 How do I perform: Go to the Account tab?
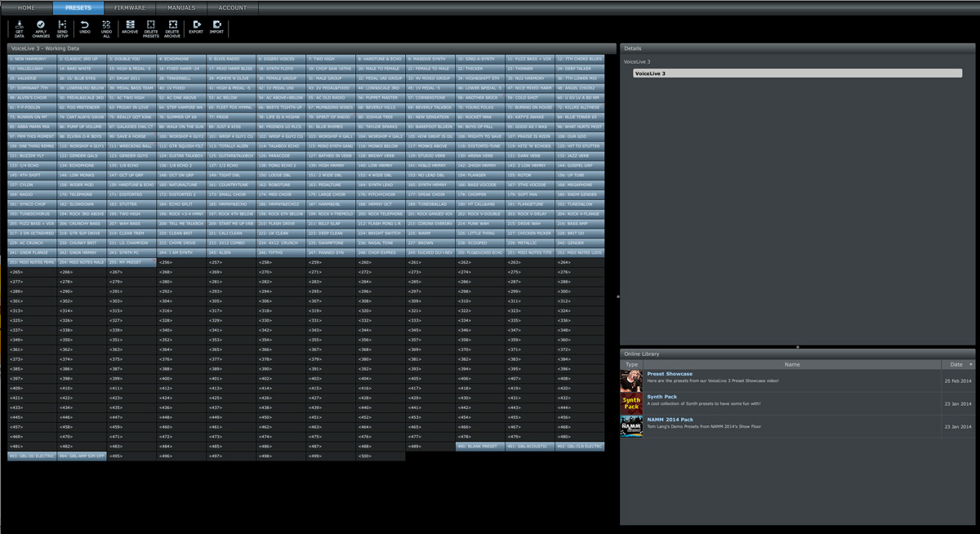coord(233,7)
